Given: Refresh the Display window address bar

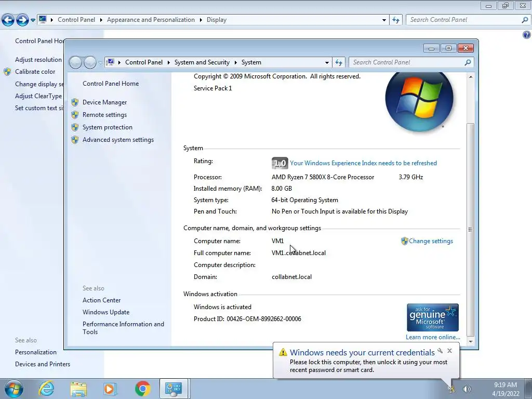Looking at the screenshot, I should pos(395,20).
